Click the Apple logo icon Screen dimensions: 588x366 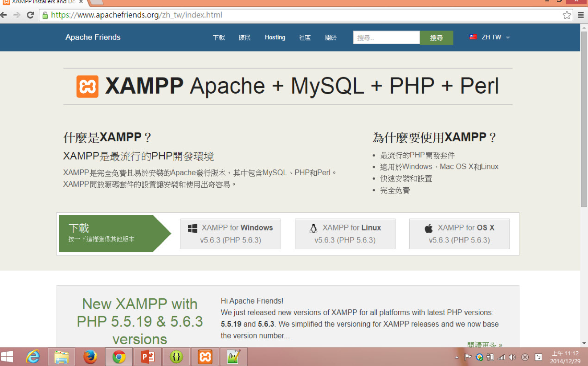point(429,228)
